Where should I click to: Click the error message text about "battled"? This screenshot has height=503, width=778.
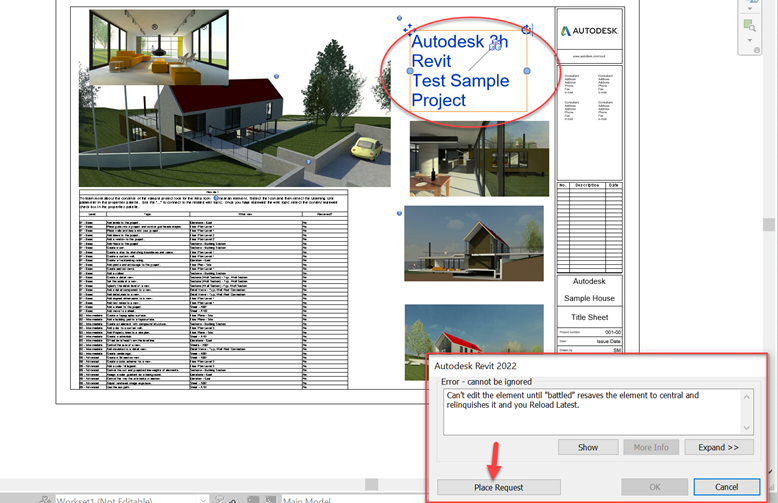pos(573,400)
